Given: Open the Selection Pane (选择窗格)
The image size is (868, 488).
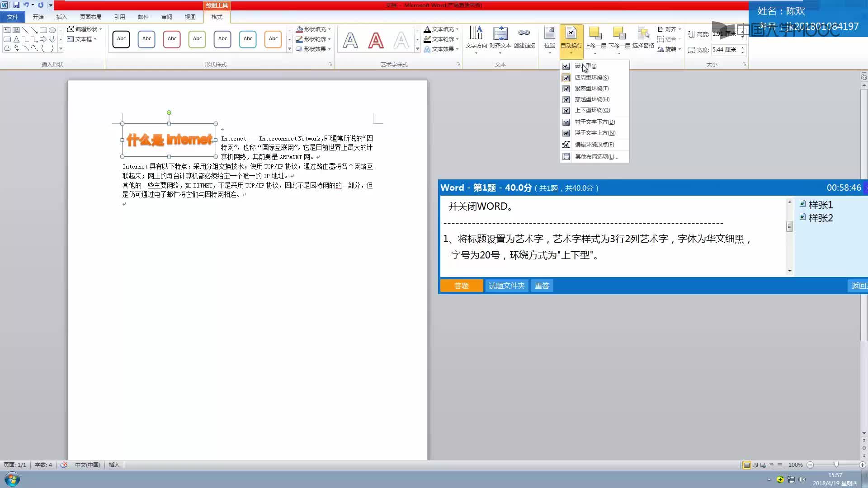Looking at the screenshot, I should [643, 38].
